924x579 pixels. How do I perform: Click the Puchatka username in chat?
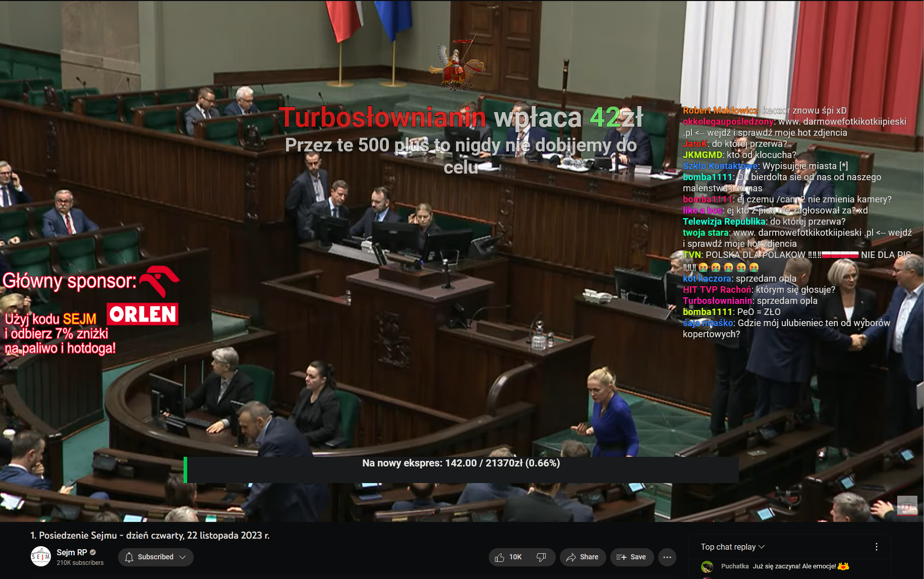[x=734, y=566]
